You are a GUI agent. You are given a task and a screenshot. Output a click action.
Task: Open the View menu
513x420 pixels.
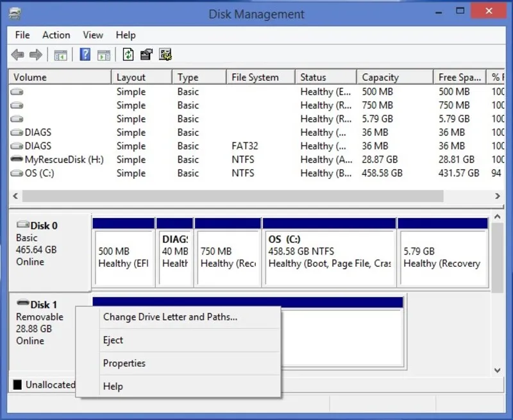[x=92, y=35]
